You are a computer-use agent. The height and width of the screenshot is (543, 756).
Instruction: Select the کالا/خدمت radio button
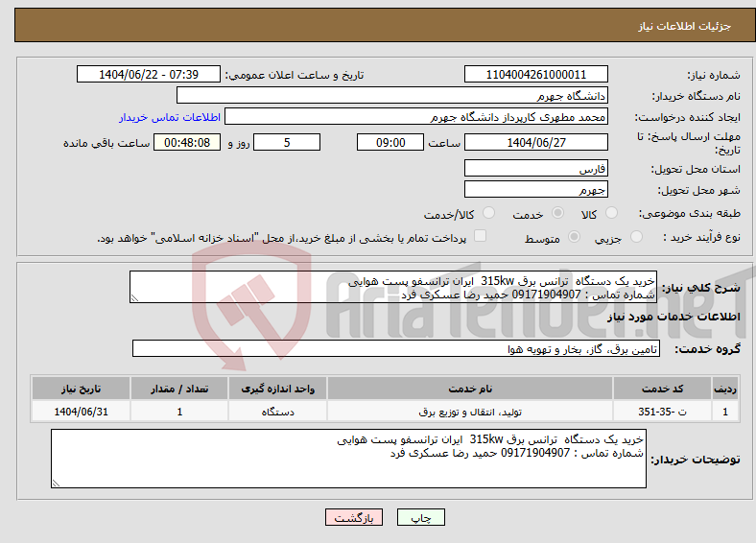point(488,213)
